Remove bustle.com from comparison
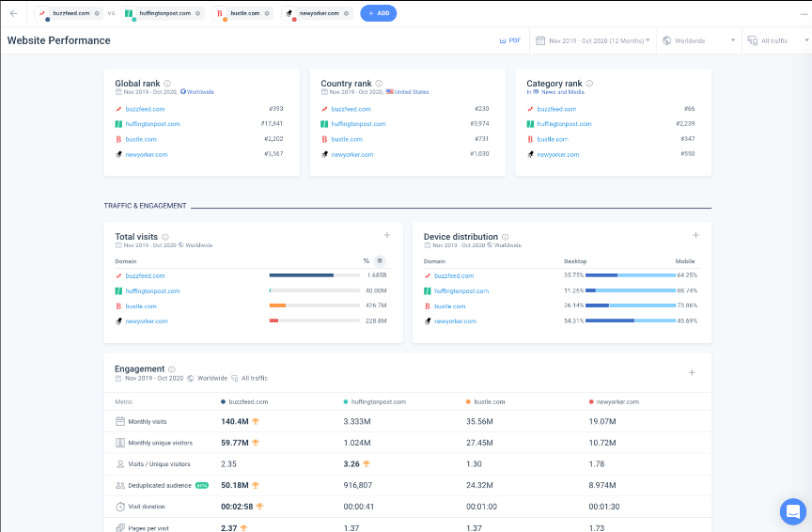Viewport: 812px width, 532px height. pyautogui.click(x=268, y=13)
